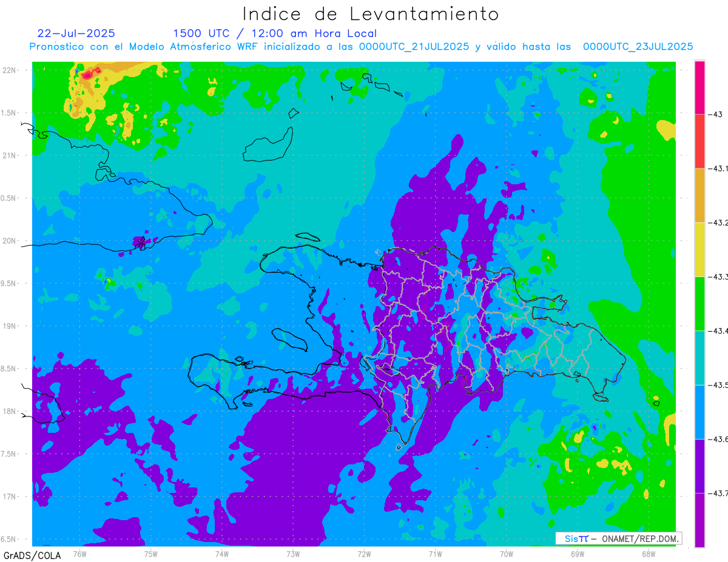Click the "70W" longitude label

[506, 553]
